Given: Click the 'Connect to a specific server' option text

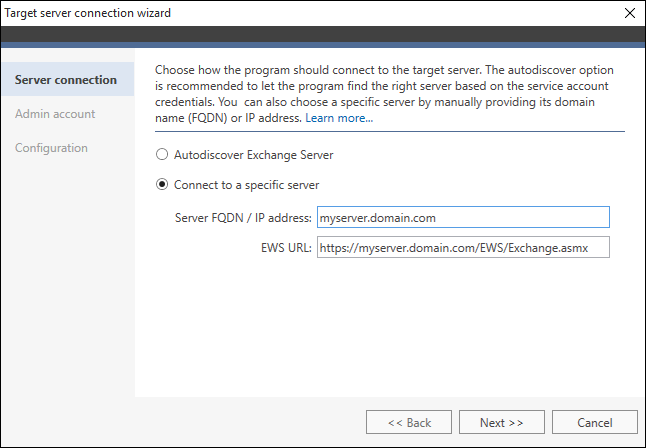Looking at the screenshot, I should 246,185.
